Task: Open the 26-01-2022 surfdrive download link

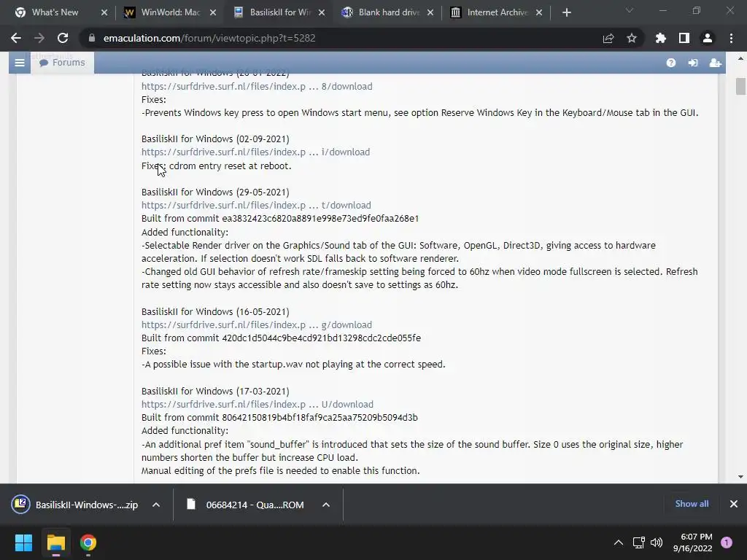Action: tap(257, 86)
